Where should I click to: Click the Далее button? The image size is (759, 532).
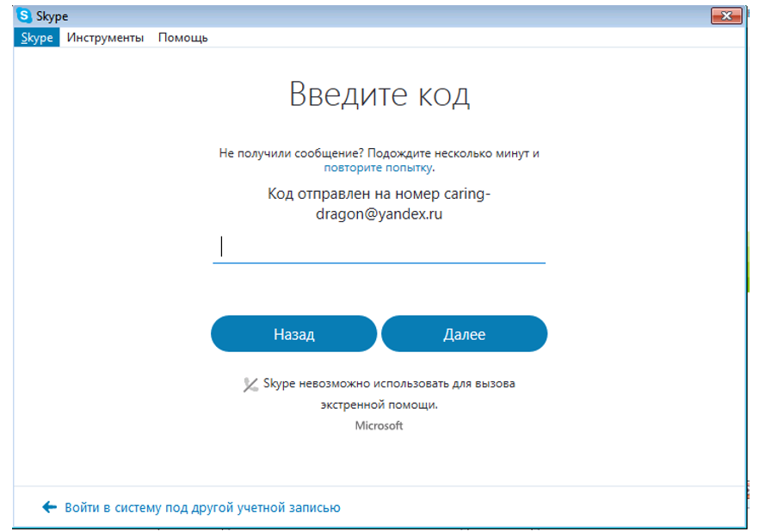pyautogui.click(x=464, y=333)
